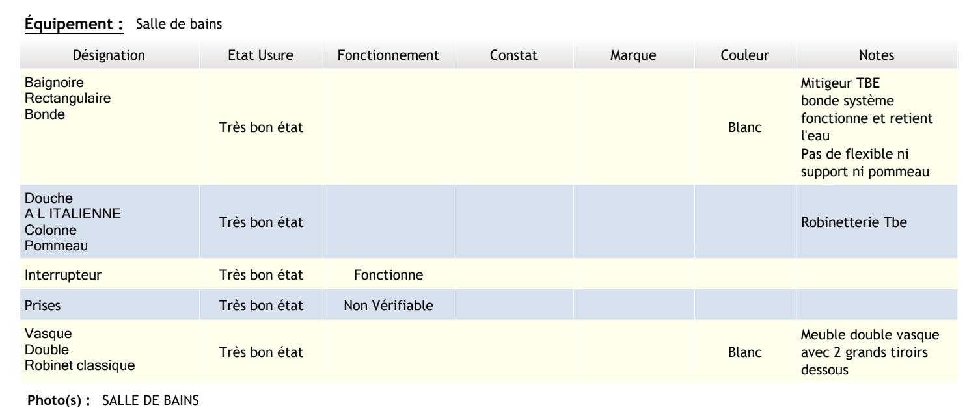
Task: Click the Photo(s) SALLE DE BAINS label
Action: coord(94,396)
